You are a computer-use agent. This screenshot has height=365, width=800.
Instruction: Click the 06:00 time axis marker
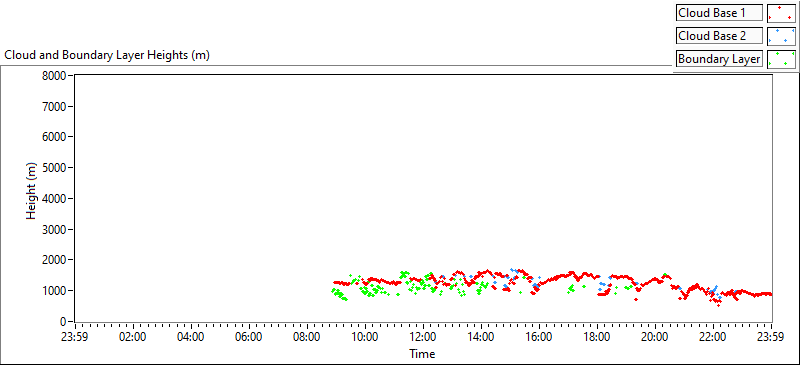click(x=249, y=336)
